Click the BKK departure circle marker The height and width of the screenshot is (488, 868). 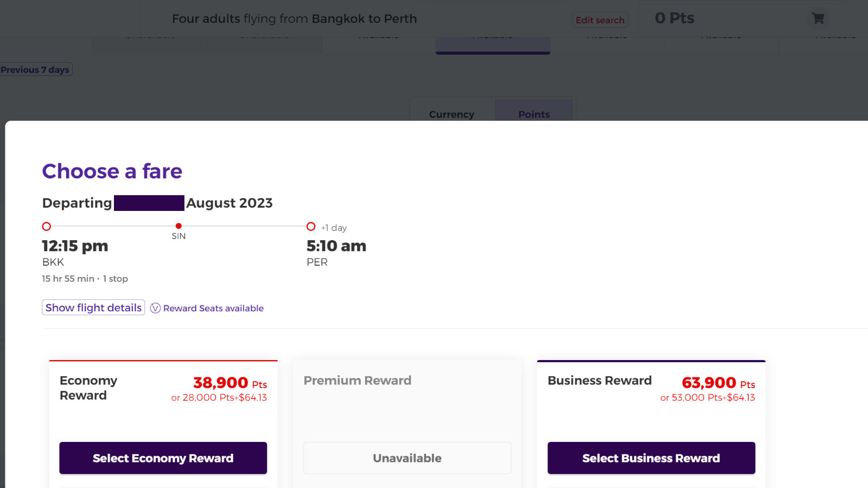coord(47,227)
